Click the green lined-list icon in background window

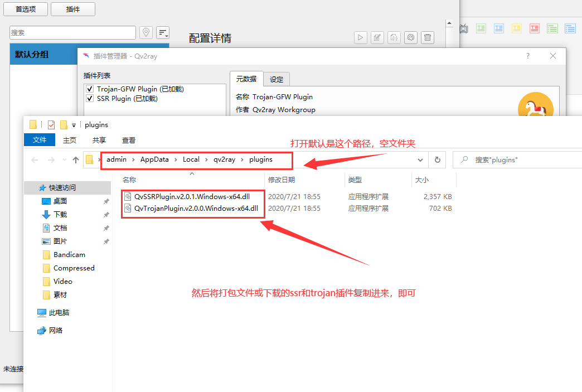click(552, 28)
